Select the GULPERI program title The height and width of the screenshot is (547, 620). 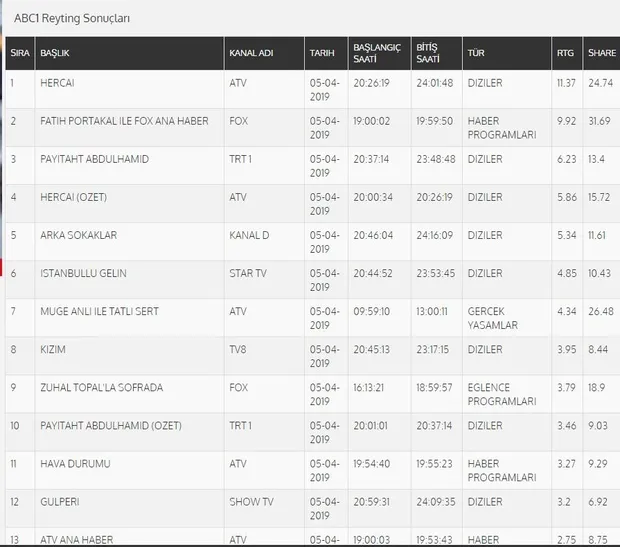click(58, 502)
